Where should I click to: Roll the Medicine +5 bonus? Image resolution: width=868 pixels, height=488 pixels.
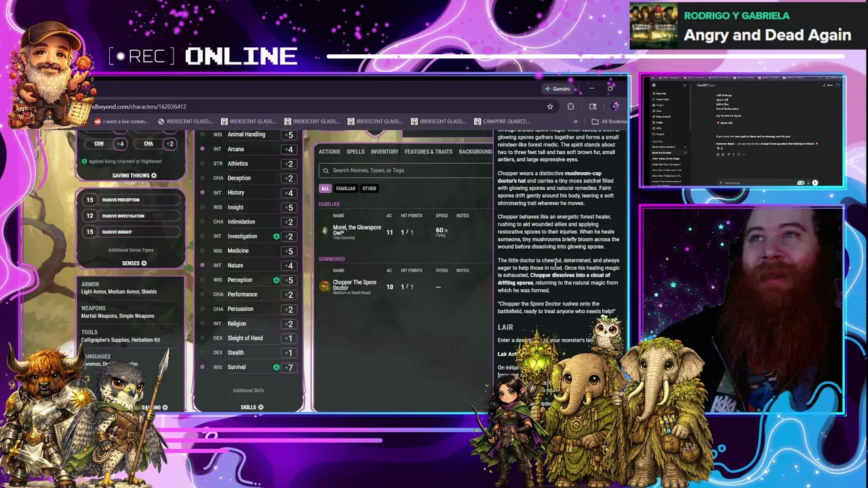tap(289, 251)
